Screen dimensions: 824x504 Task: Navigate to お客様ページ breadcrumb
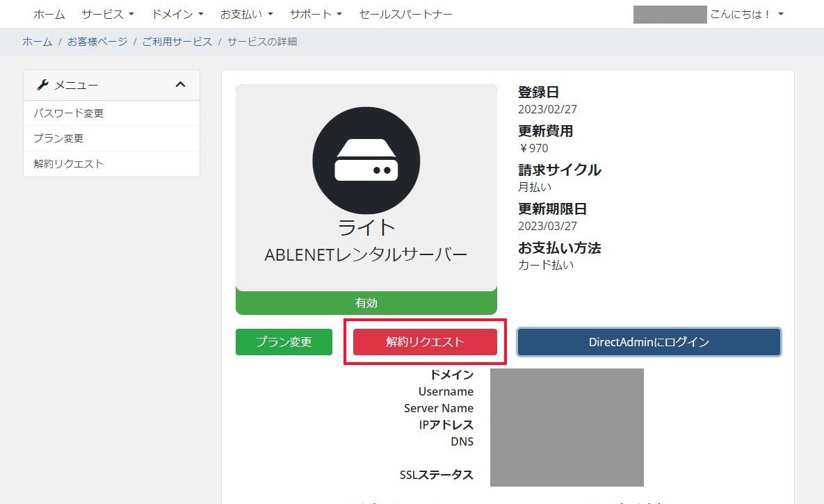click(x=97, y=42)
